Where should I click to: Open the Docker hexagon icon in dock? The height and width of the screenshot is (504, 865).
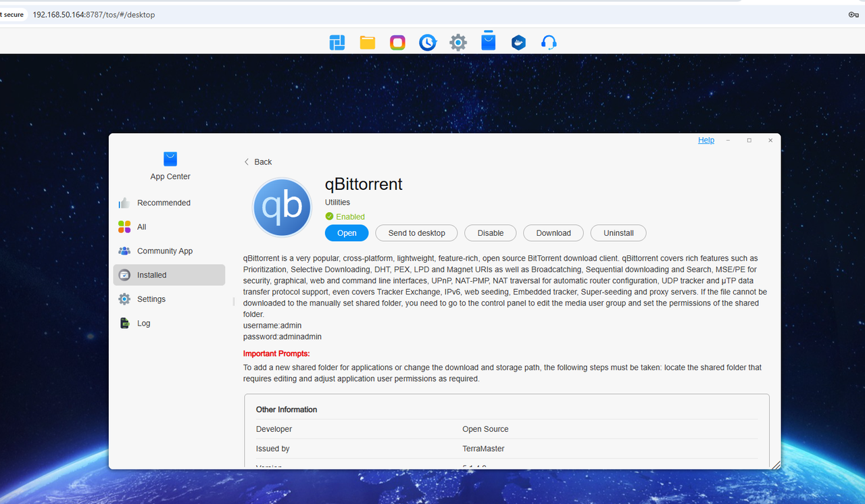coord(518,43)
